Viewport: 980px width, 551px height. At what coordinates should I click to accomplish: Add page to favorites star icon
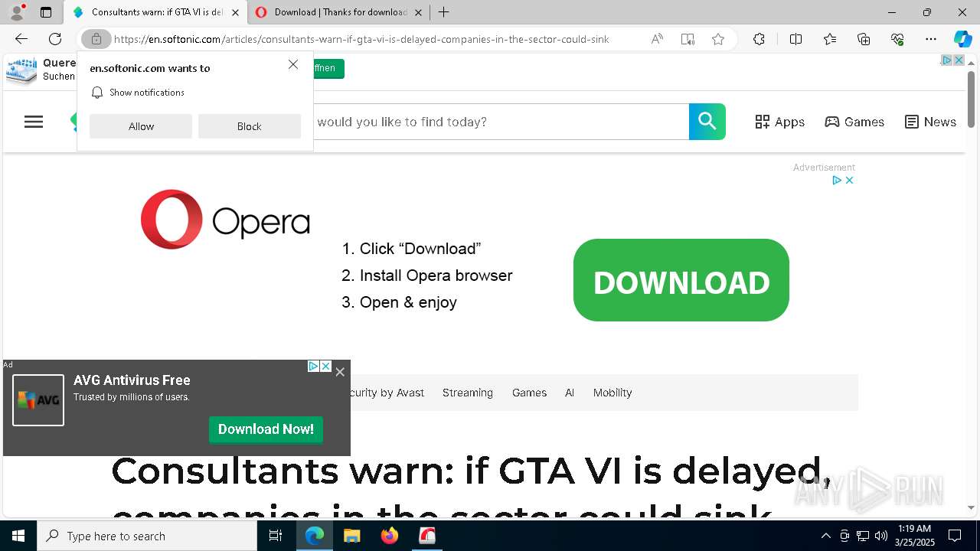point(718,39)
